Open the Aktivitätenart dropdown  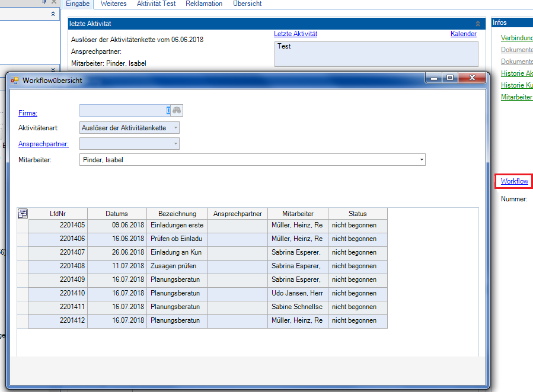pos(175,128)
